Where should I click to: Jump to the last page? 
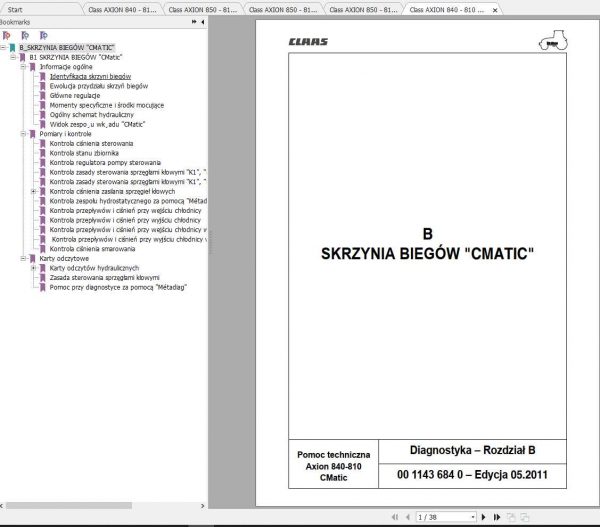point(497,517)
